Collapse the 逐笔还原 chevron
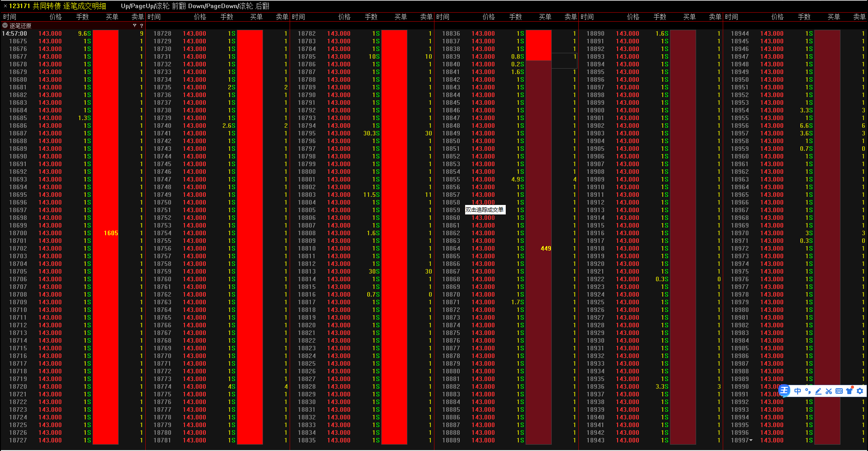Screen dimensions: 868x451 coord(5,26)
